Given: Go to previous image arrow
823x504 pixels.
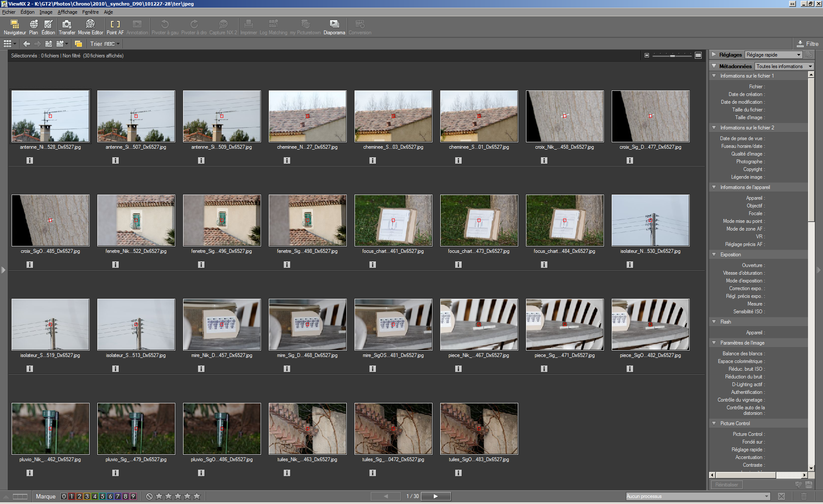Looking at the screenshot, I should coord(386,496).
